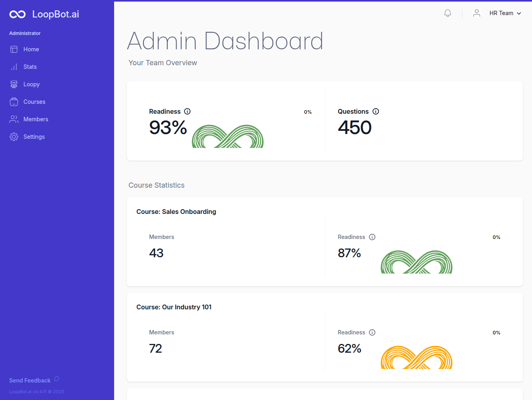Click the green team readiness infinity gauge
This screenshot has height=400, width=532.
tap(227, 136)
